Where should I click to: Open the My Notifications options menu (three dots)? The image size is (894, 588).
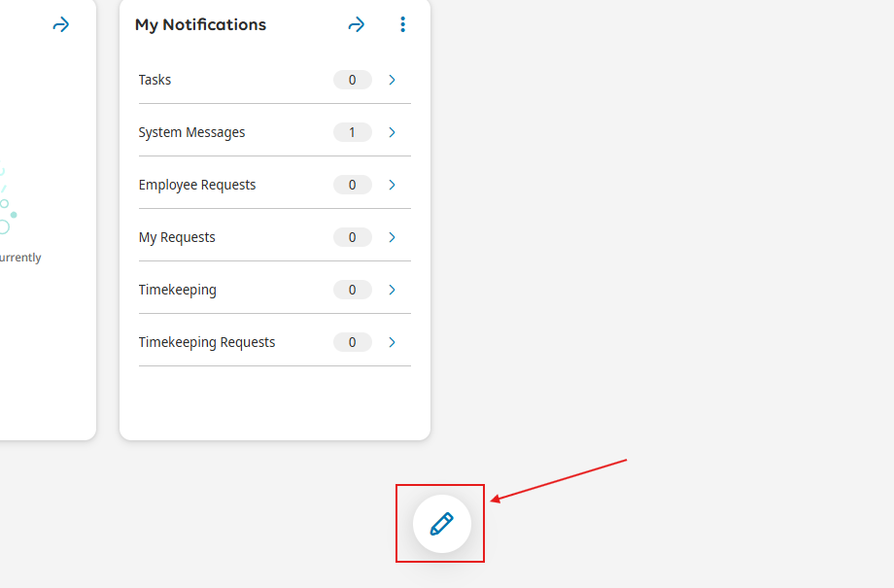403,25
